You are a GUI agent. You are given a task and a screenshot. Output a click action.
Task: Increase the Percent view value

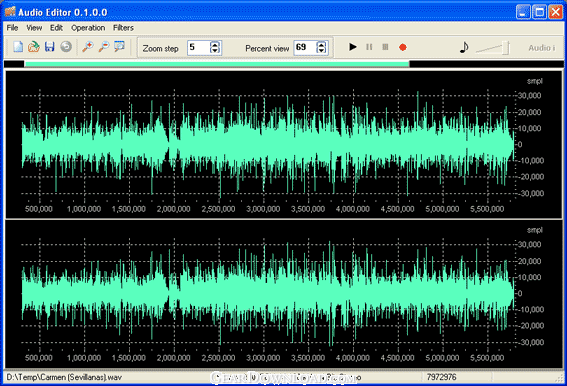[x=321, y=44]
